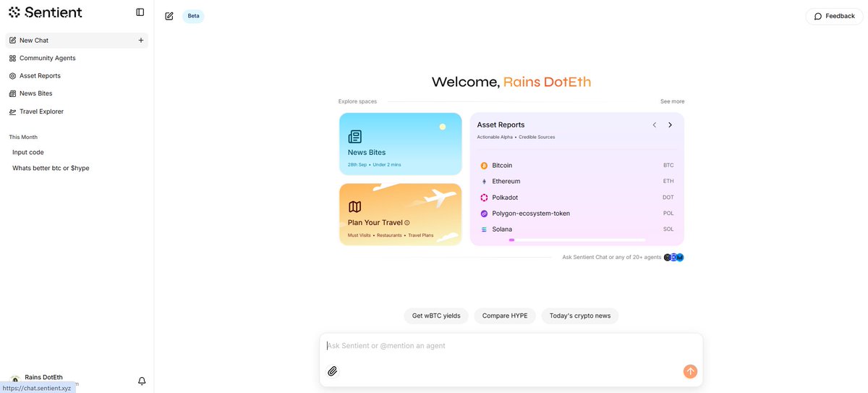868x393 pixels.
Task: Click BTC ticker label
Action: [668, 166]
